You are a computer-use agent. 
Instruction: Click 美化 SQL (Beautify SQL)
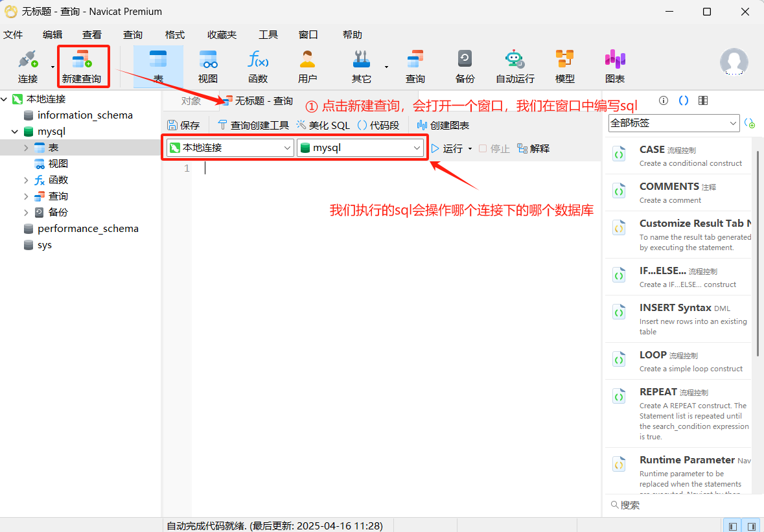[x=323, y=125]
